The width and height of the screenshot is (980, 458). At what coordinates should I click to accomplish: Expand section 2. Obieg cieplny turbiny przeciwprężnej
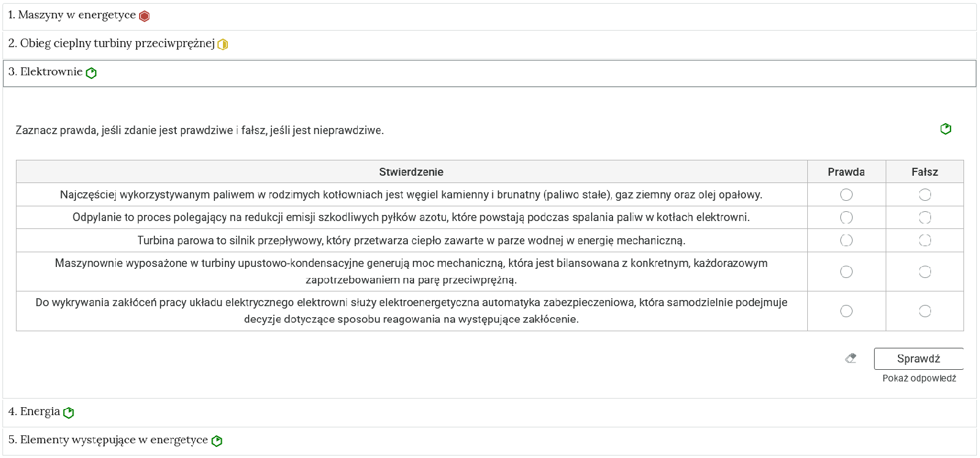[111, 43]
